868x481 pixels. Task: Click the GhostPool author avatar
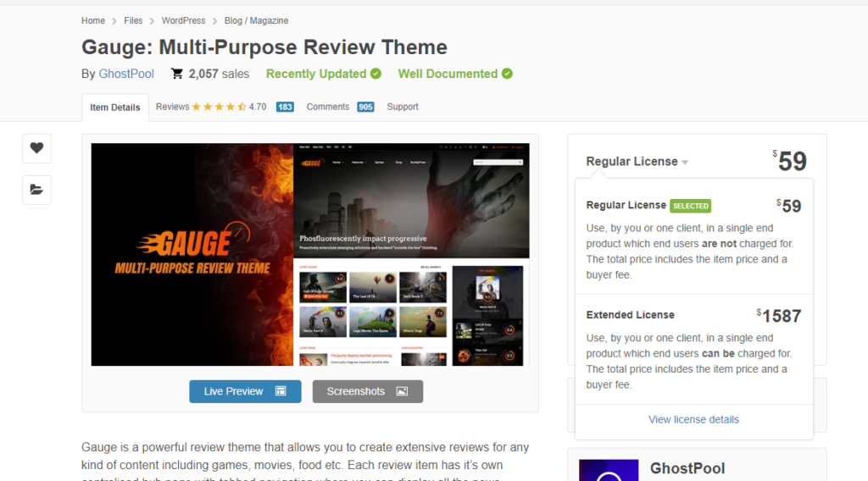[608, 470]
